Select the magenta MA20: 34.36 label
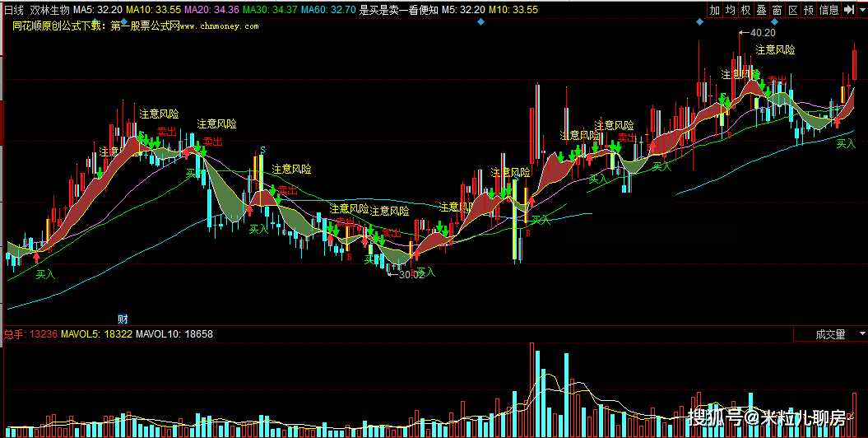This screenshot has height=438, width=868. tap(212, 10)
